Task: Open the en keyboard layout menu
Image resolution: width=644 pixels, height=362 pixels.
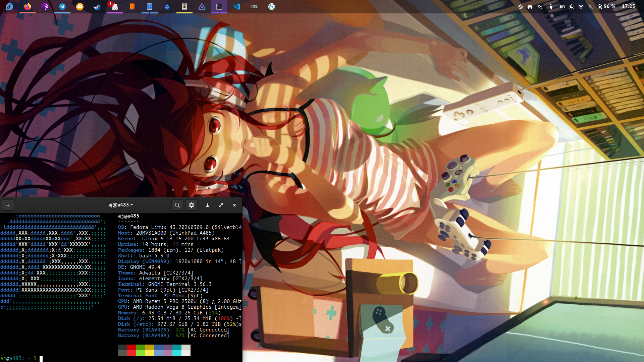Action: click(x=562, y=6)
